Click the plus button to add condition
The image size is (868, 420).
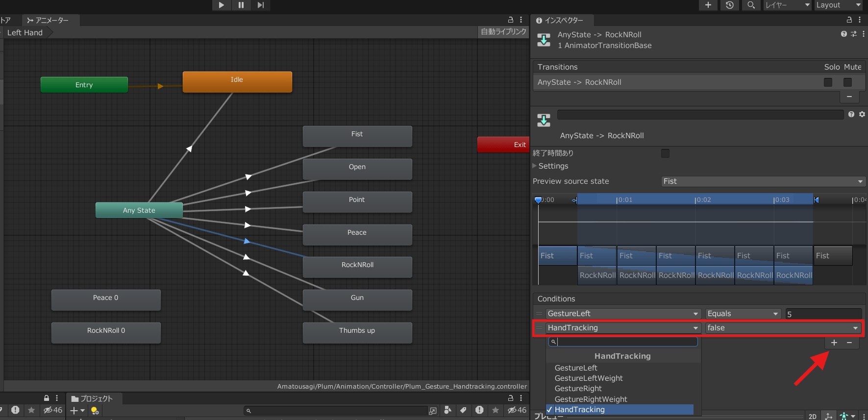click(834, 343)
